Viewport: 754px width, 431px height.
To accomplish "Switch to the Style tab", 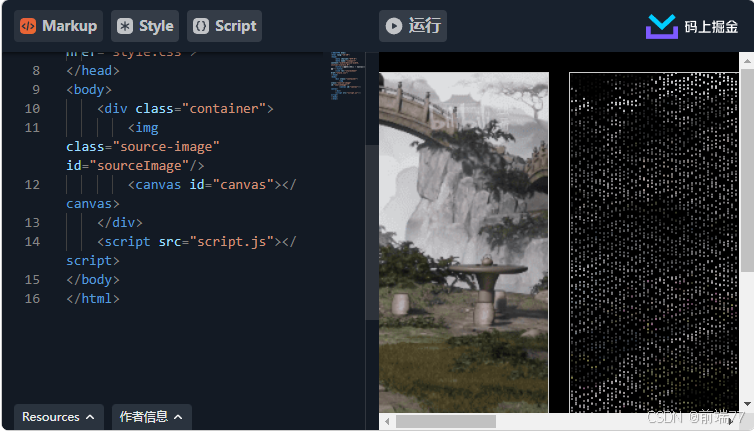I will tap(145, 26).
